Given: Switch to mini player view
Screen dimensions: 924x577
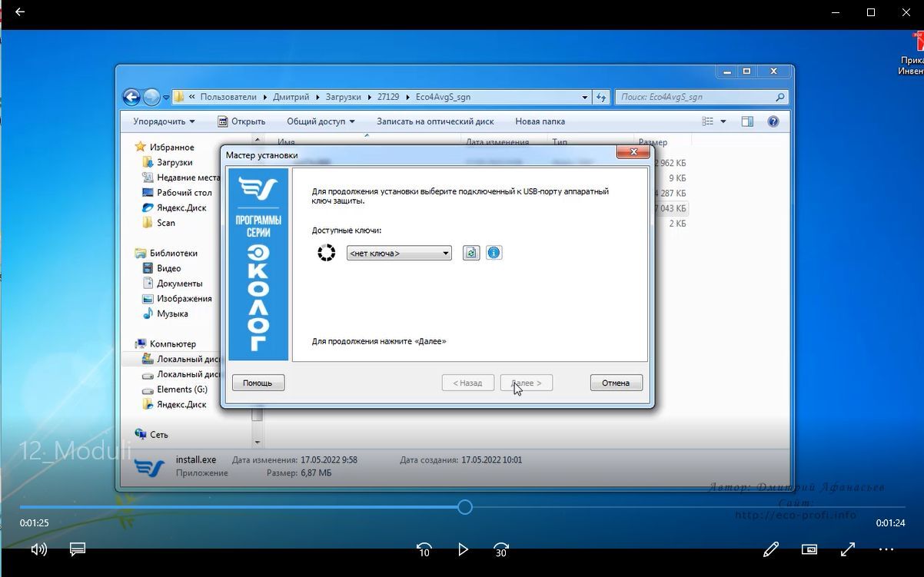Looking at the screenshot, I should click(809, 549).
